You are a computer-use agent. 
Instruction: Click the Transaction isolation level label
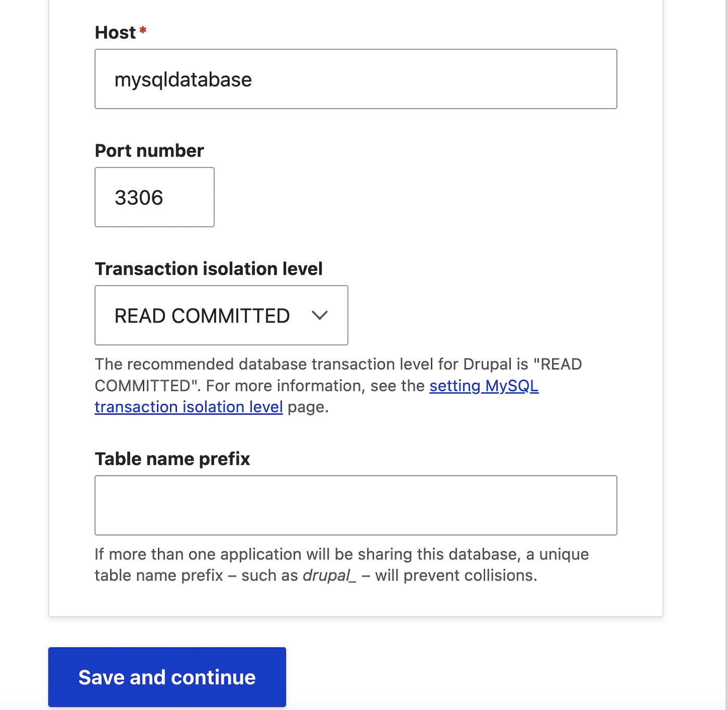pyautogui.click(x=209, y=268)
